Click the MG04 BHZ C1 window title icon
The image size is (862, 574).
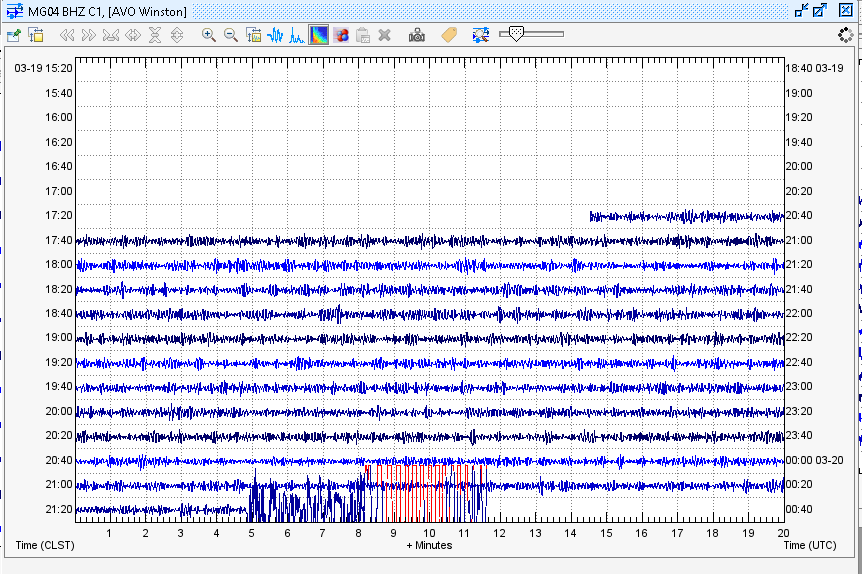(14, 10)
